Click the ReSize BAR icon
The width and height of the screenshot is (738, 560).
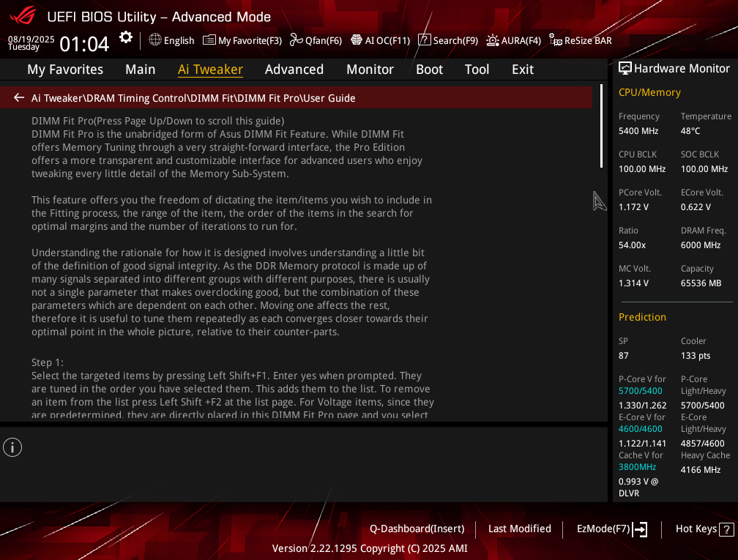point(556,40)
